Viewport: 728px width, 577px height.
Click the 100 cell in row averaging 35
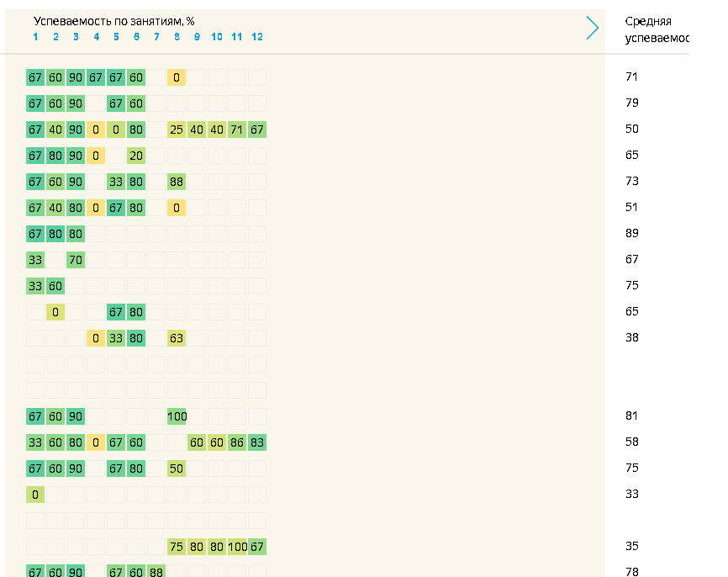click(x=237, y=547)
